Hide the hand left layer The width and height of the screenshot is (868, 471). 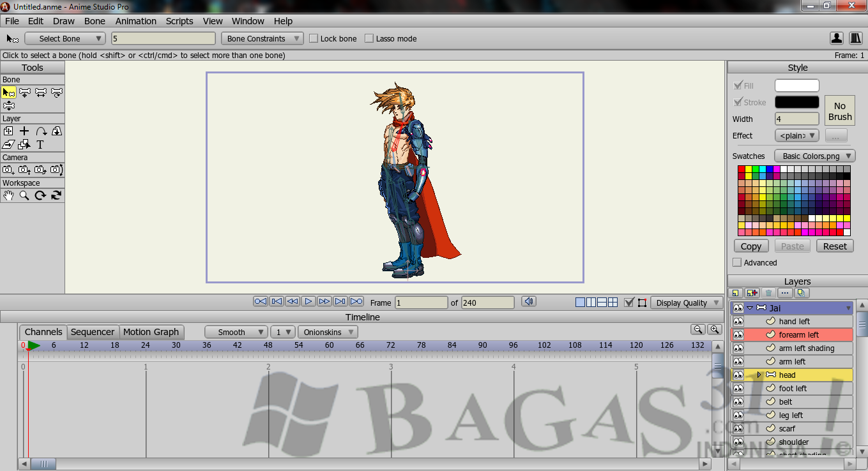tap(738, 322)
